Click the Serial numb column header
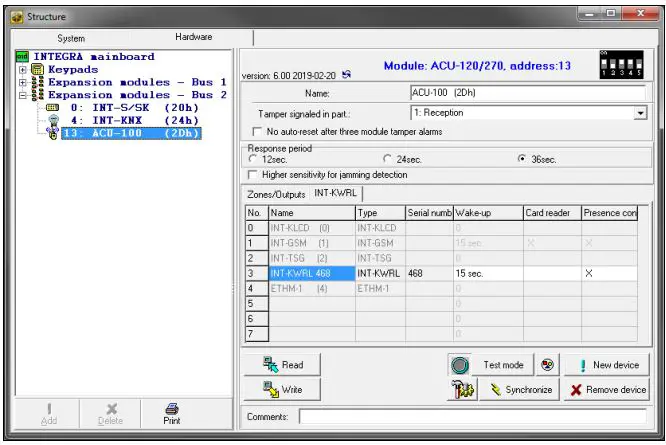 point(429,213)
